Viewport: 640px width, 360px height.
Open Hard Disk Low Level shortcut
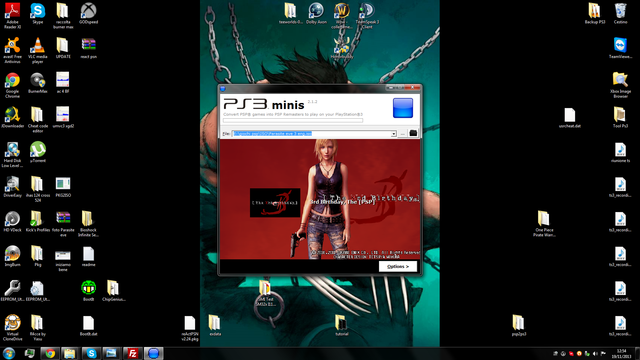[x=12, y=154]
